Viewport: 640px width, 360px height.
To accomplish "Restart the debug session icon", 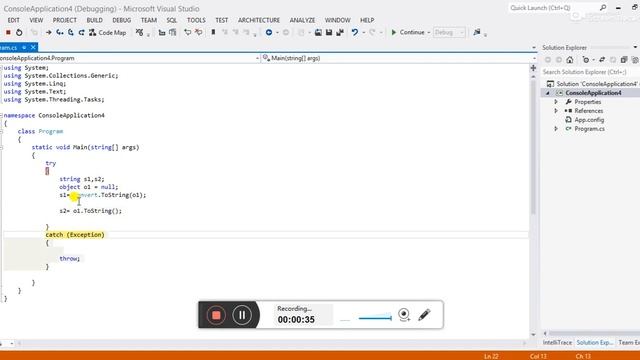I will click(x=19, y=32).
